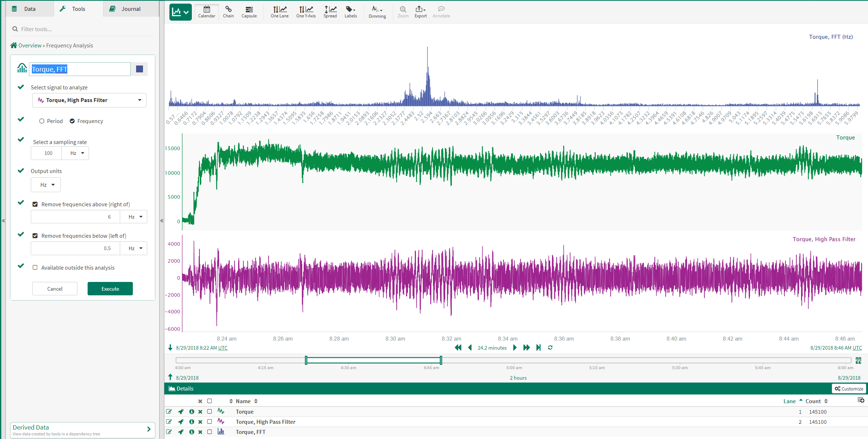The width and height of the screenshot is (868, 439).
Task: Open the signal to analyze dropdown
Action: pos(89,100)
